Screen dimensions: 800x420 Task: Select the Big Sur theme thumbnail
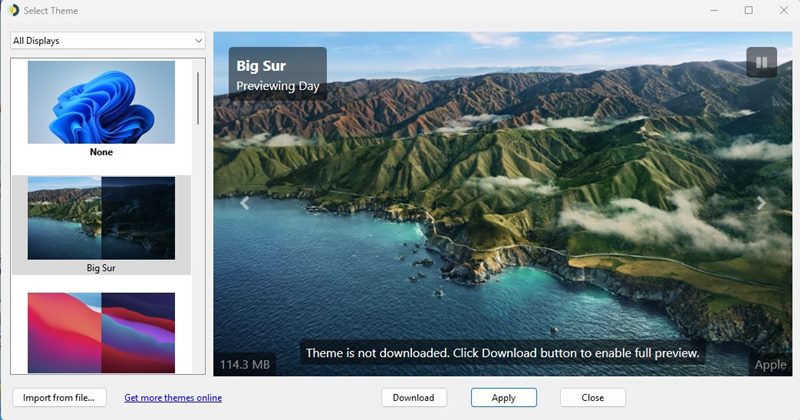101,218
